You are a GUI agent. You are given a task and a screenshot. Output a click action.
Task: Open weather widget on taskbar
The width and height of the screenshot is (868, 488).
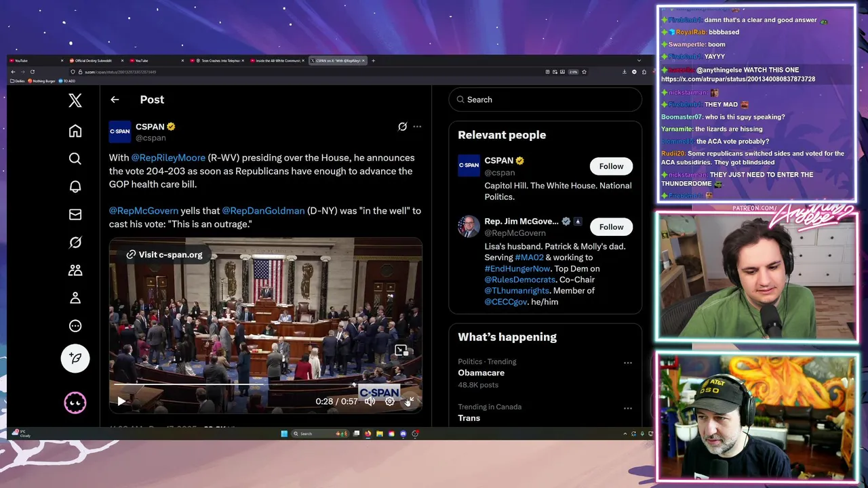[x=21, y=434]
